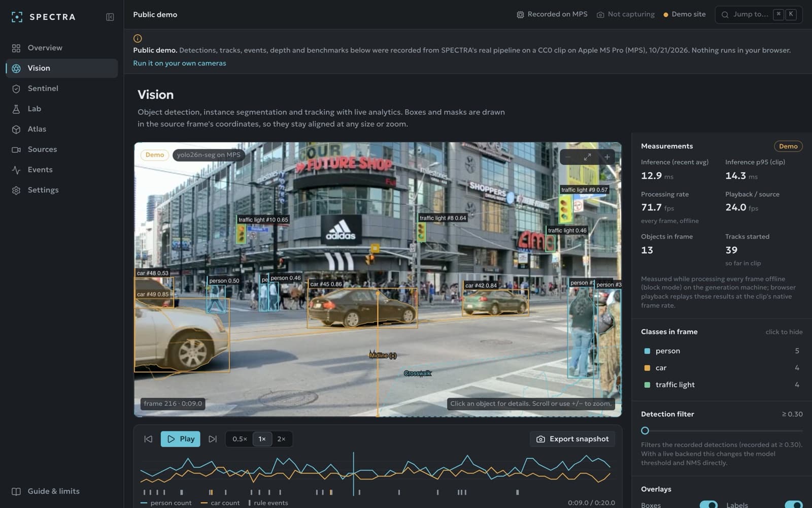The width and height of the screenshot is (812, 508).
Task: Select the 1× playback speed
Action: pos(262,439)
